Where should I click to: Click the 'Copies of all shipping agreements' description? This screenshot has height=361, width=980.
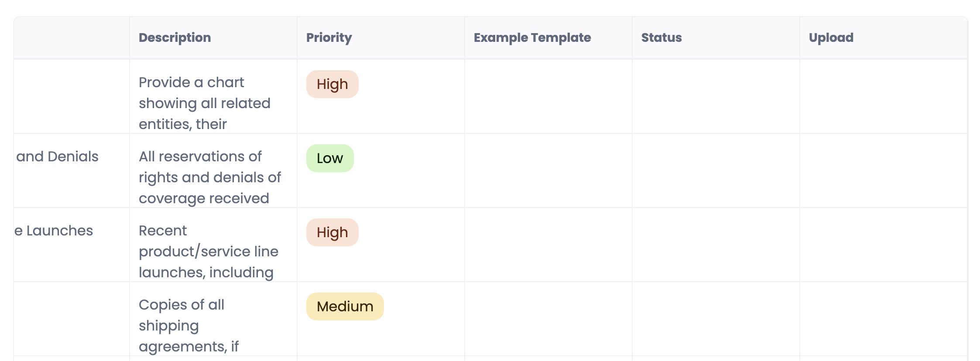click(x=188, y=326)
